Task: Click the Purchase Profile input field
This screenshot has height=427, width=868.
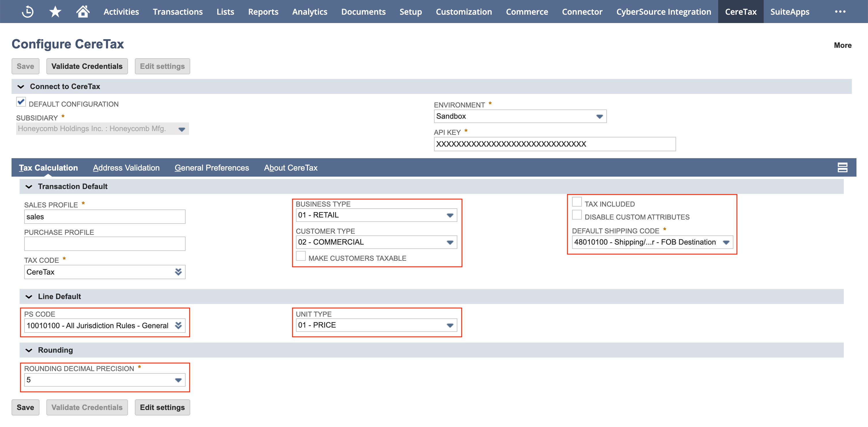Action: tap(104, 244)
